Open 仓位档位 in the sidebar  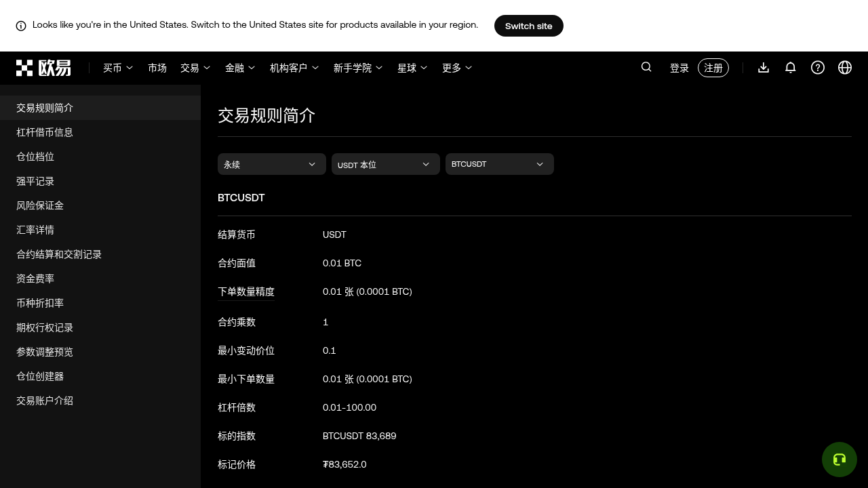tap(100, 157)
